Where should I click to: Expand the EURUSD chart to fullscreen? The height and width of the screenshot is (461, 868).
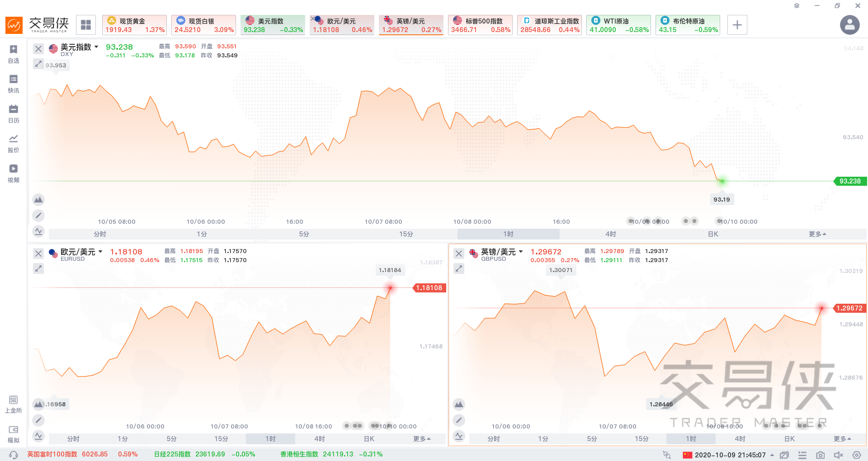[x=38, y=268]
